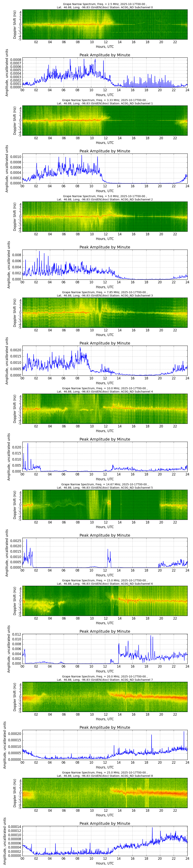Viewport: 193px width, 868px height.
Task: Click the 5.0 MHz Subchannel 2 spectrogram
Action: 105,217
